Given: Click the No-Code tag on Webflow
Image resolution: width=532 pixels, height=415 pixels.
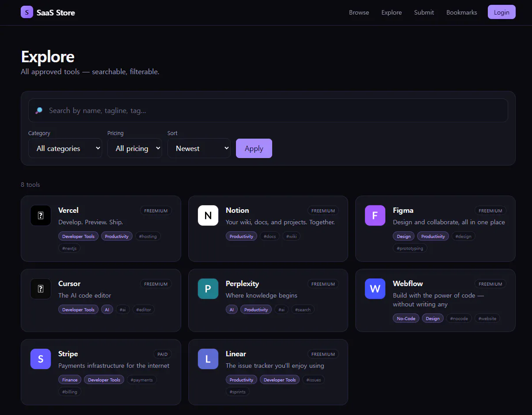Looking at the screenshot, I should (x=406, y=318).
